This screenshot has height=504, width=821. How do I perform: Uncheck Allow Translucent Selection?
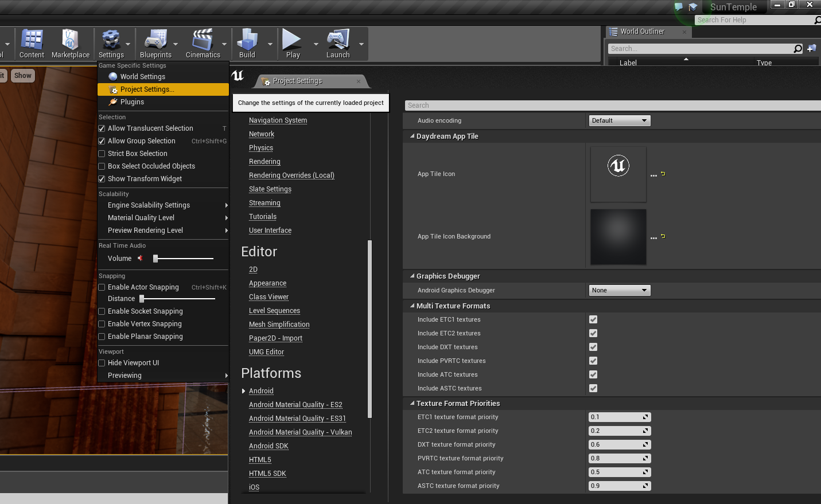pos(101,128)
